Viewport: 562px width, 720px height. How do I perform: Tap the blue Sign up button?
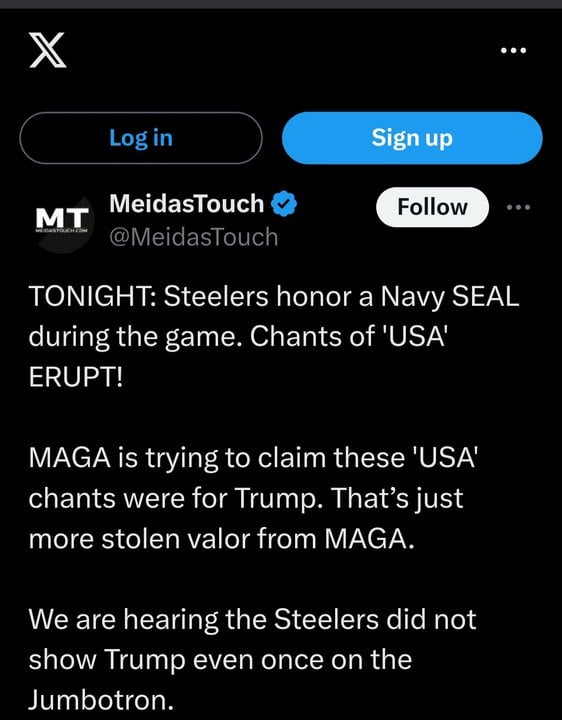point(412,138)
